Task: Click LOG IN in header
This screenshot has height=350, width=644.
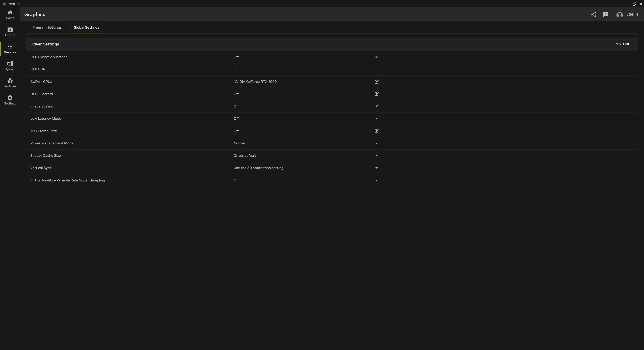Action: point(632,14)
